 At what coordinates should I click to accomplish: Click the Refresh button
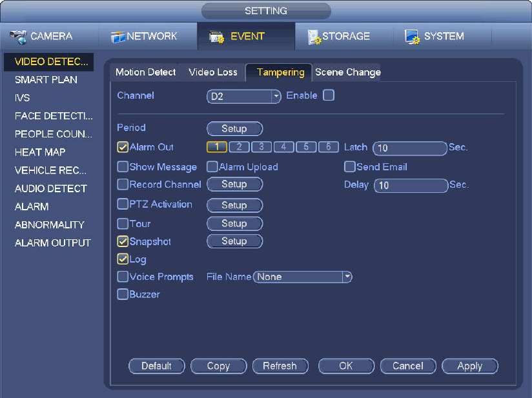280,366
